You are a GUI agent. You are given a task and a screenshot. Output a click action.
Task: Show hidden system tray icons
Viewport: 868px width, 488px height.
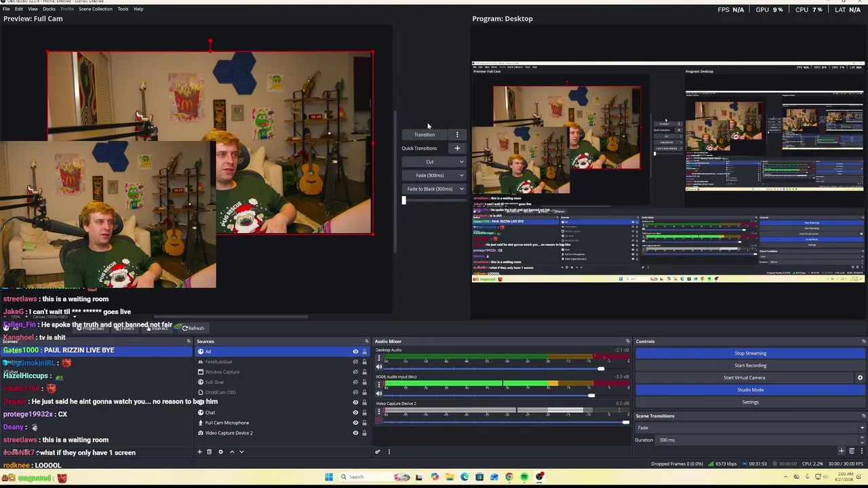(x=786, y=476)
